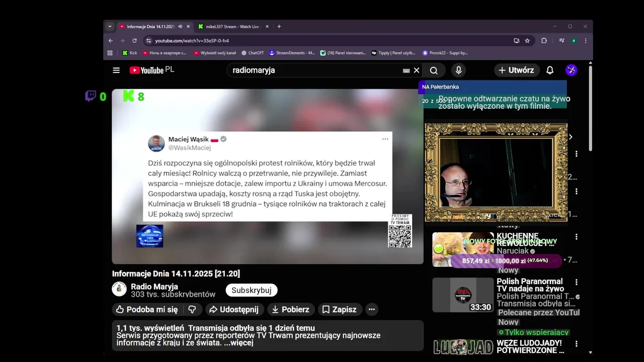The height and width of the screenshot is (362, 644).
Task: Open the Kick bookmark
Action: pos(130,53)
